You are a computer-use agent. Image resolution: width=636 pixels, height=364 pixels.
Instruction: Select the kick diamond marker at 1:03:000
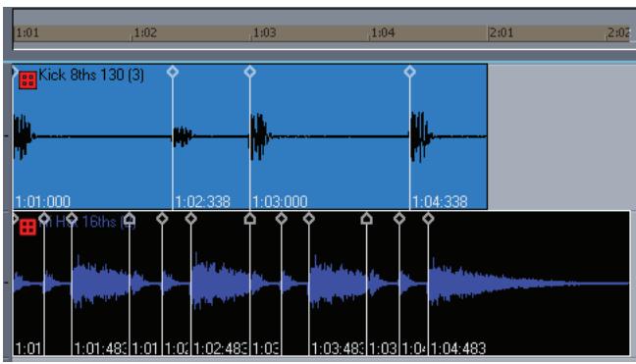coord(250,72)
